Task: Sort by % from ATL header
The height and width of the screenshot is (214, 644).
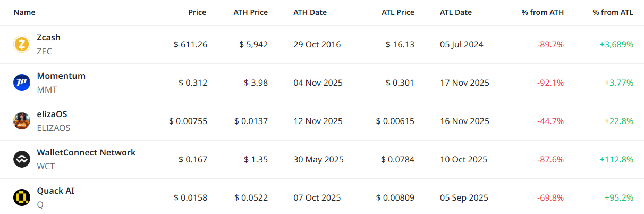Action: point(613,12)
